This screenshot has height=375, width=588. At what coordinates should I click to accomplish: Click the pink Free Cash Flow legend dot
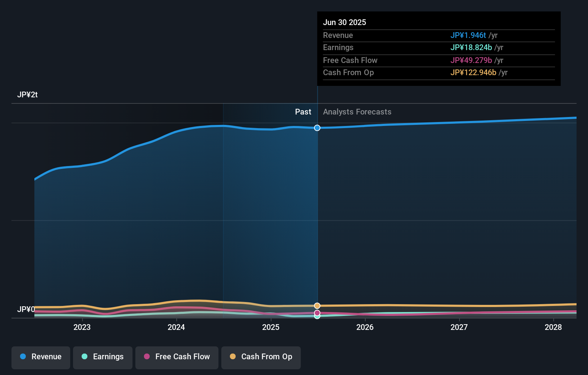tap(147, 357)
